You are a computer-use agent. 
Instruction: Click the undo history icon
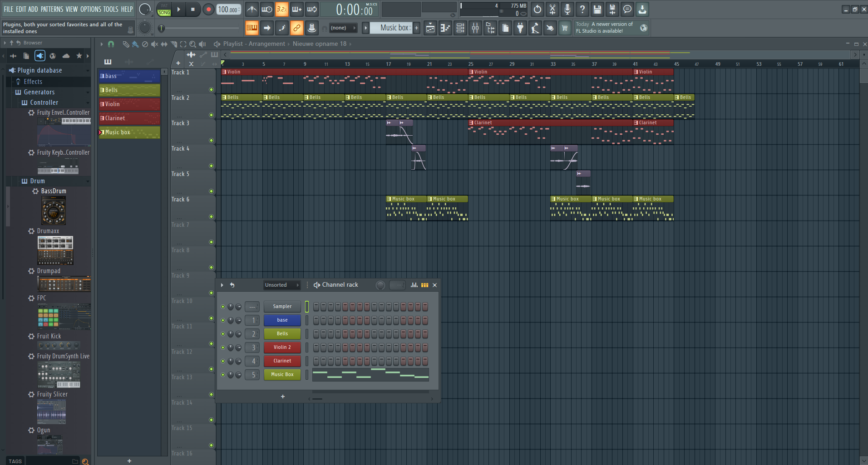538,9
